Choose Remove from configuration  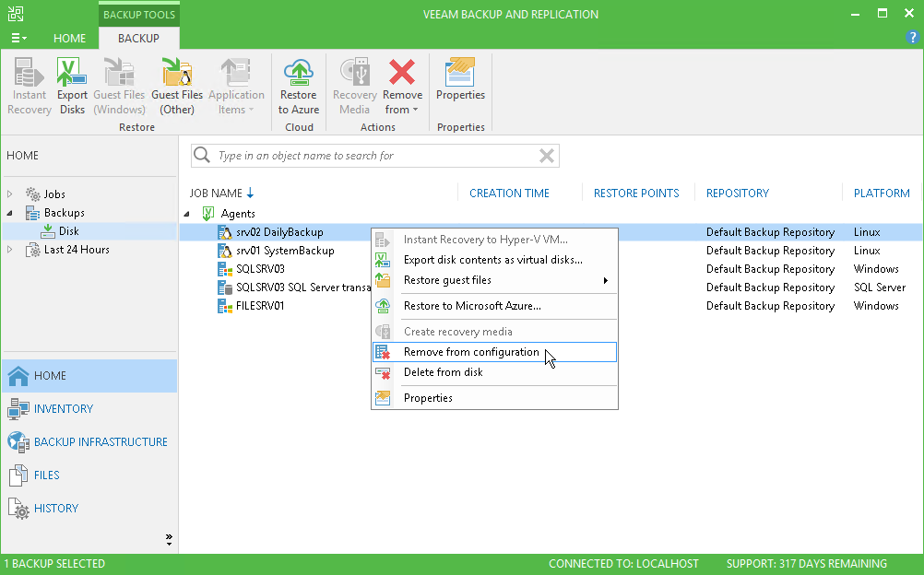tap(494, 352)
